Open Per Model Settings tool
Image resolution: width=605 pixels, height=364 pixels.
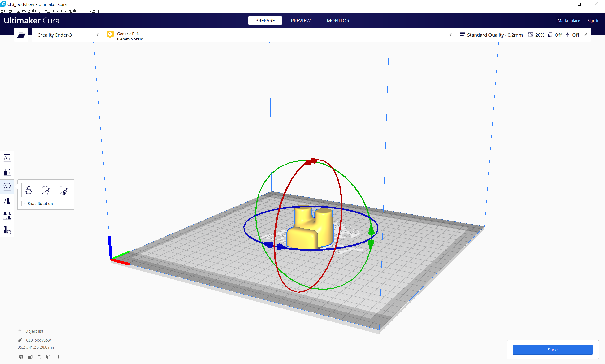pyautogui.click(x=7, y=216)
